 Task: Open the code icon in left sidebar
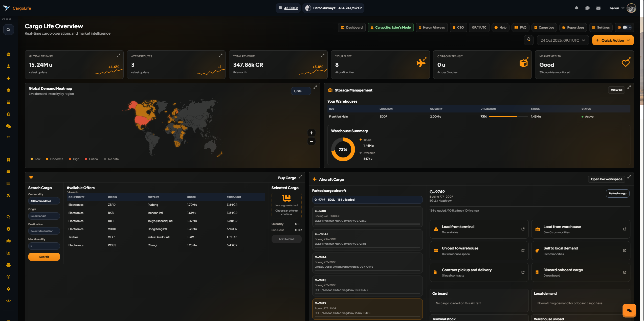pyautogui.click(x=8, y=301)
